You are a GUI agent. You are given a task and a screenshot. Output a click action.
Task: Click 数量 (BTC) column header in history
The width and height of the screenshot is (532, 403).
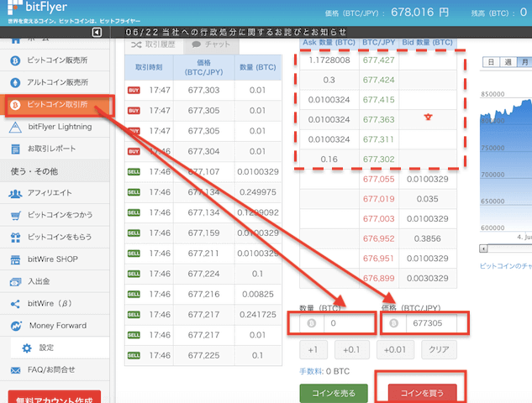coord(258,67)
